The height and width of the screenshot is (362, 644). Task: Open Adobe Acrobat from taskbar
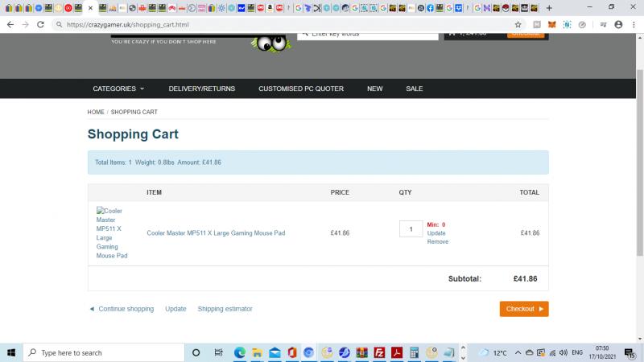(x=397, y=352)
